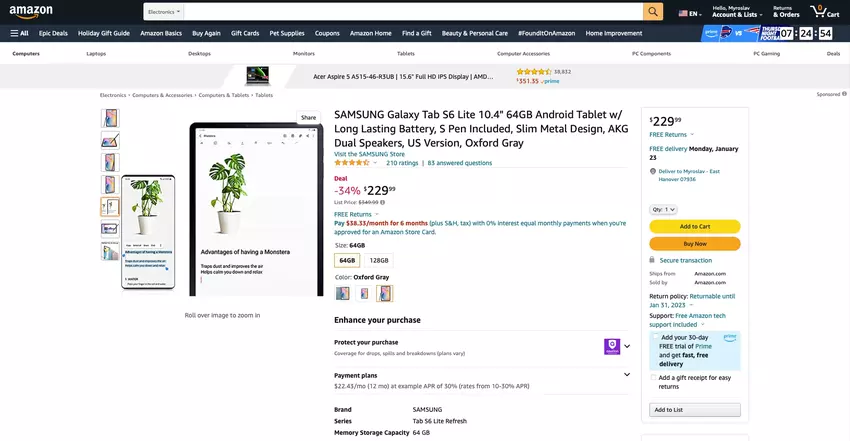Open the Electronics search category dropdown
This screenshot has height=441, width=850.
click(x=164, y=12)
